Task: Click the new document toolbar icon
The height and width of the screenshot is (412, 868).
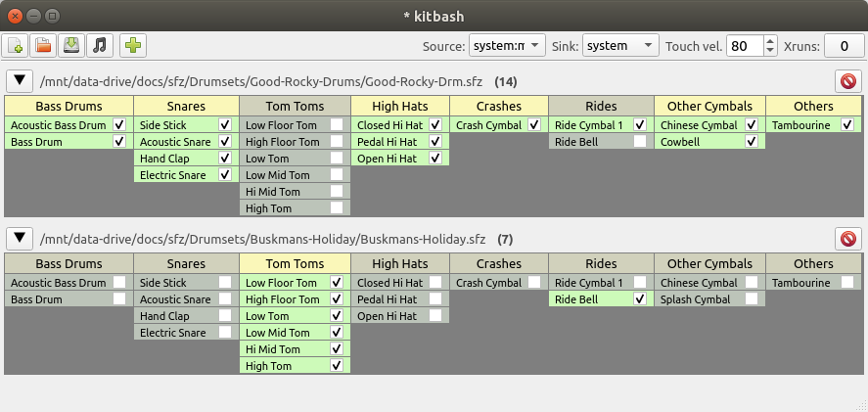Action: tap(15, 46)
